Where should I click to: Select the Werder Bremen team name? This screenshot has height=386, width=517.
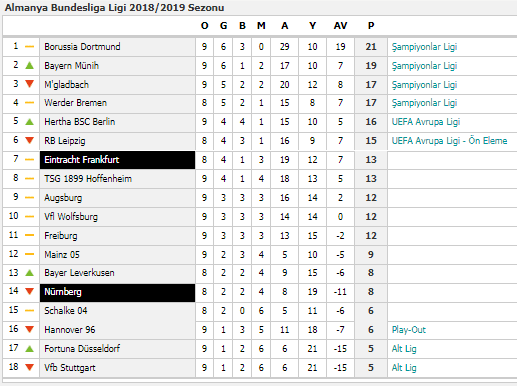76,103
